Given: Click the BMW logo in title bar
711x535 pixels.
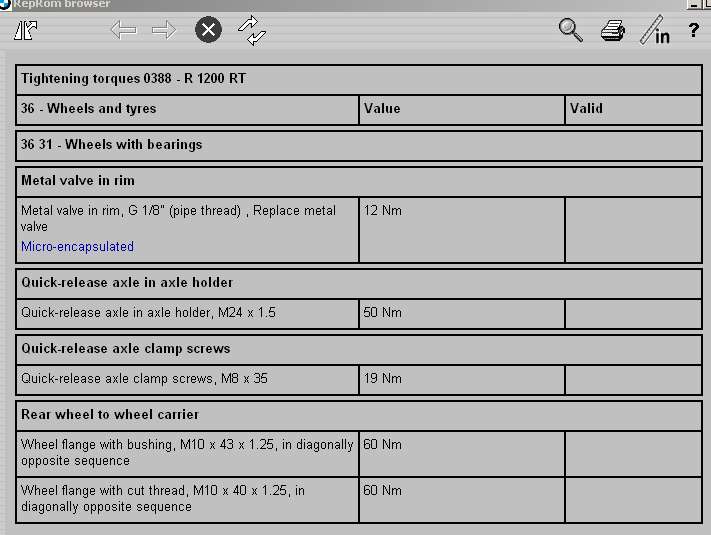Looking at the screenshot, I should tap(5, 4).
